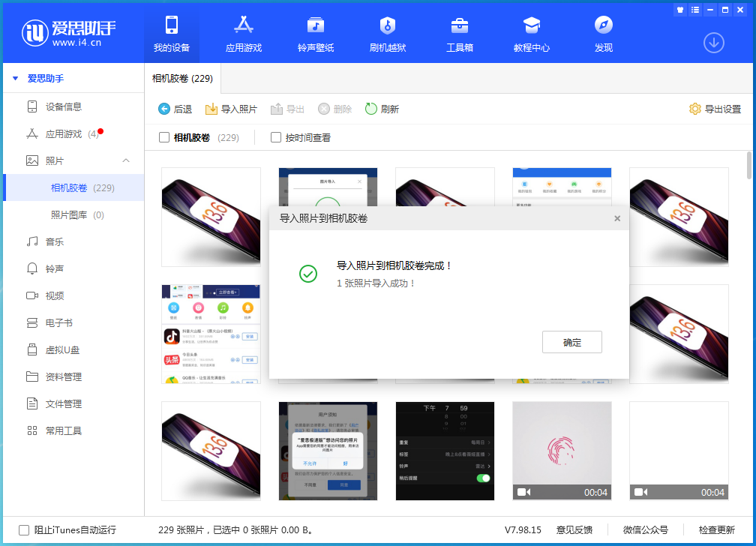Open 导出设置 export settings gear
The height and width of the screenshot is (546, 756).
[695, 109]
